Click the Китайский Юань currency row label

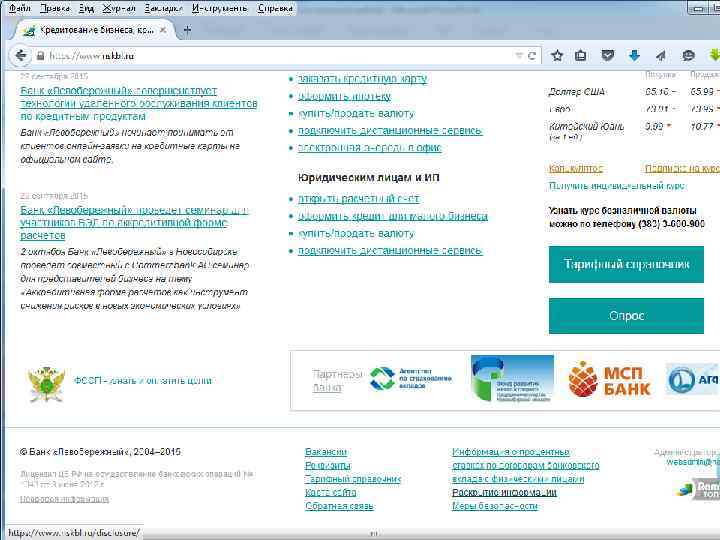click(x=586, y=126)
